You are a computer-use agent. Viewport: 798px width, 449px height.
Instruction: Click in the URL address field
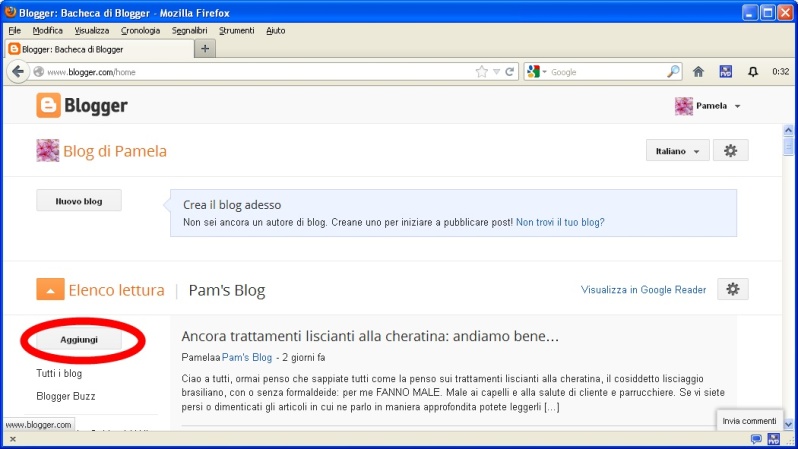pyautogui.click(x=260, y=72)
